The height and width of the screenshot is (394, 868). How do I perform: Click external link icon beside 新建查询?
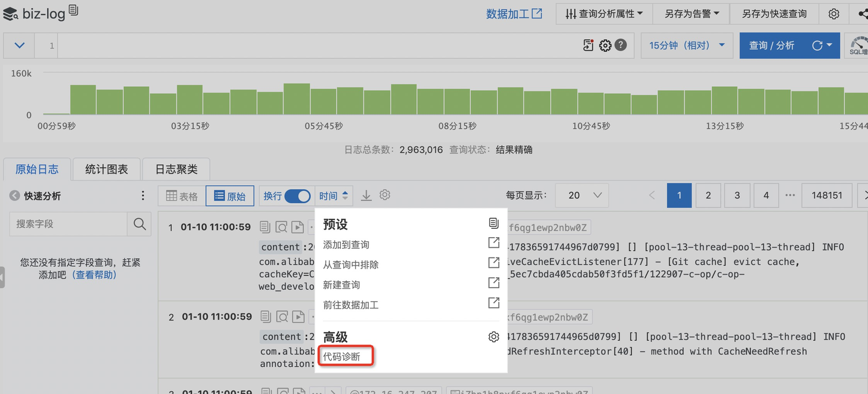[x=494, y=283]
